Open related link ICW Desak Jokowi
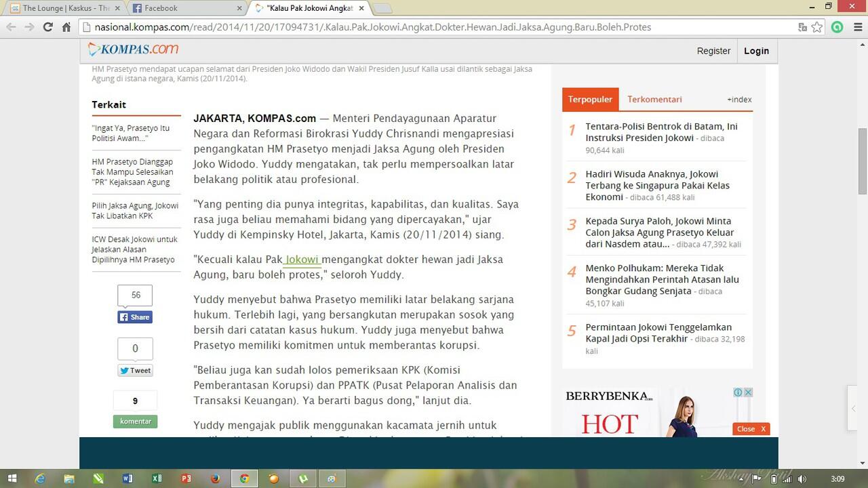Image resolution: width=868 pixels, height=488 pixels. pos(134,249)
